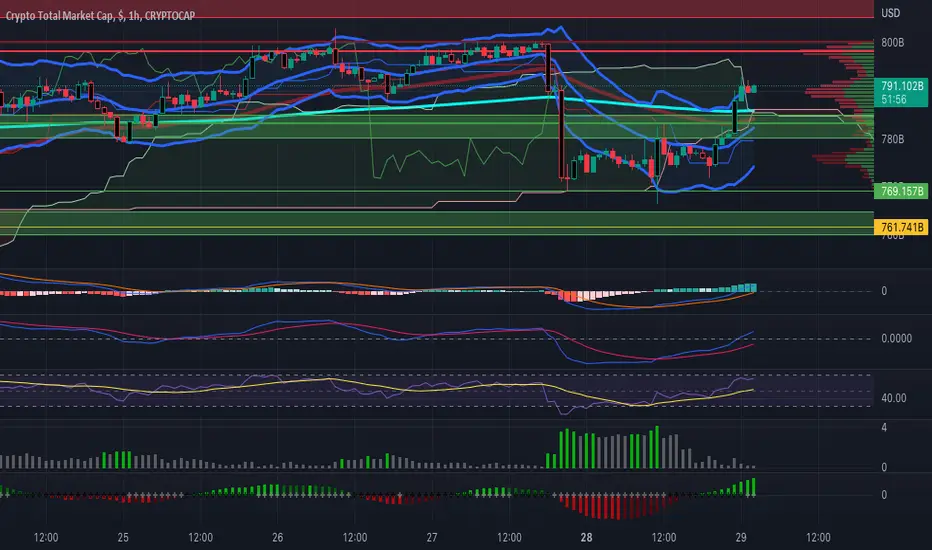Click the 12:00 label between 28 and 29

click(x=664, y=538)
